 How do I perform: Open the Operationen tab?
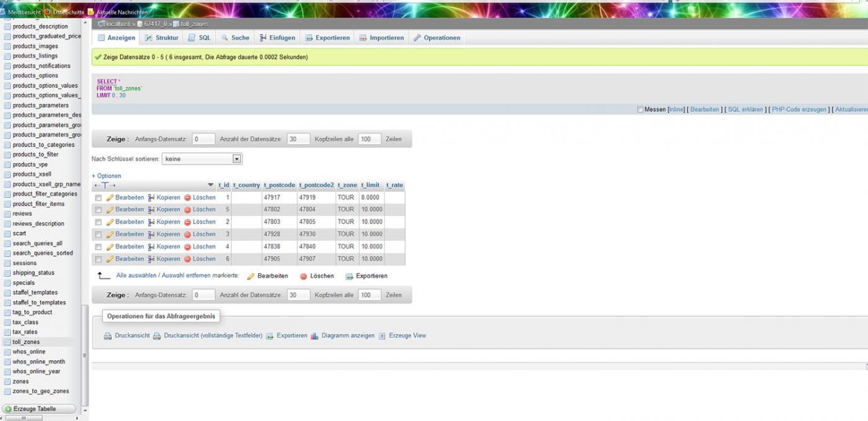pos(437,38)
